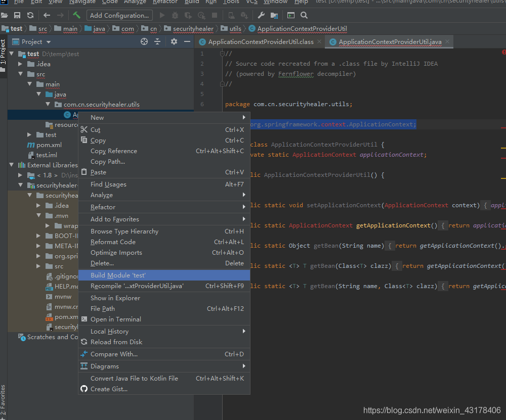Click the Collapse All icon in Project panel
Image resolution: width=506 pixels, height=420 pixels.
[x=157, y=42]
